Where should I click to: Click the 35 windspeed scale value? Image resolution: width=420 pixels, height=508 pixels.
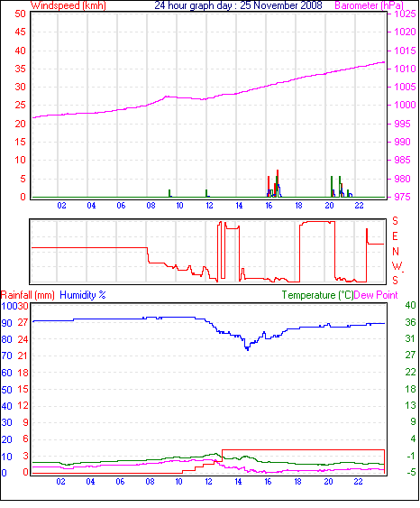point(20,69)
